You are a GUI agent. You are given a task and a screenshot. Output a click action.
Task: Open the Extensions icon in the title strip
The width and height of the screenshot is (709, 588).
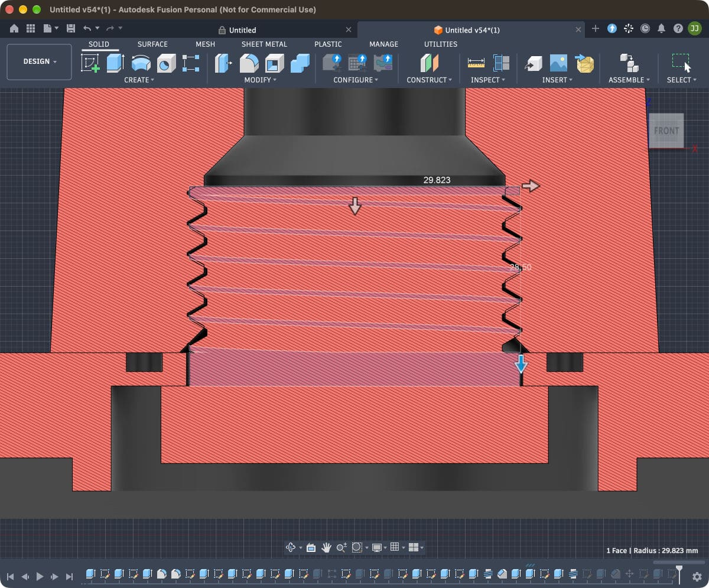coord(612,28)
